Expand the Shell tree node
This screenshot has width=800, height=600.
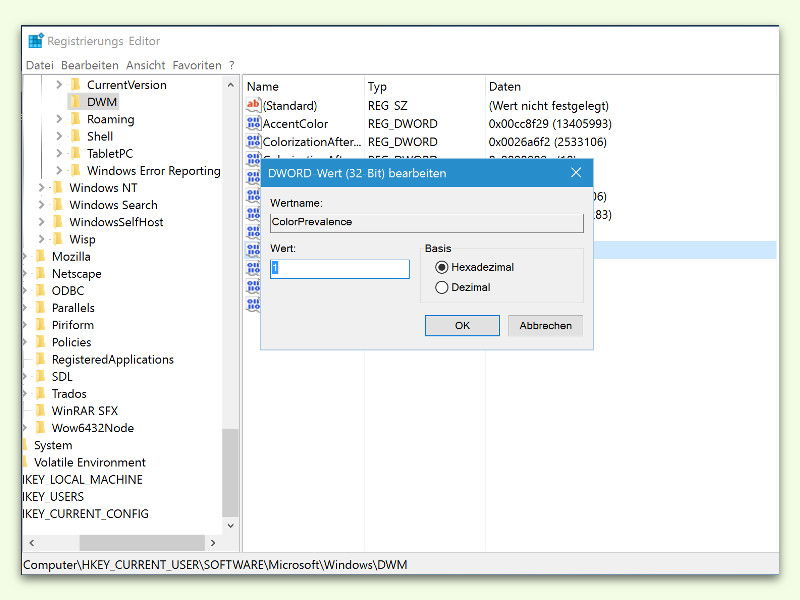click(x=59, y=136)
